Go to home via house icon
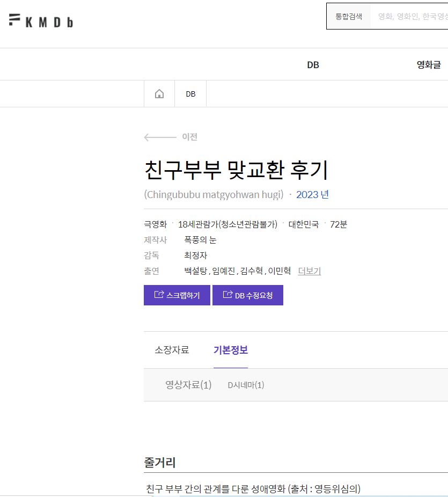 coord(159,94)
